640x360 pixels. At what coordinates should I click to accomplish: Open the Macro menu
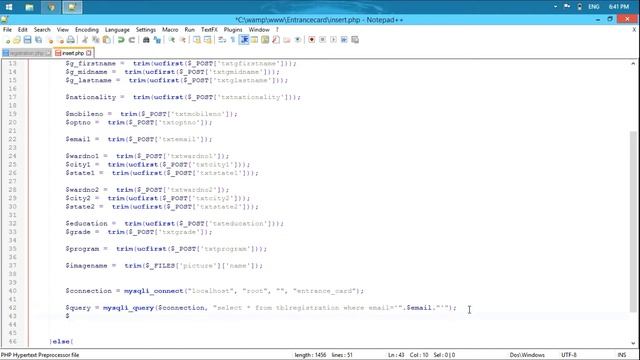pos(170,30)
